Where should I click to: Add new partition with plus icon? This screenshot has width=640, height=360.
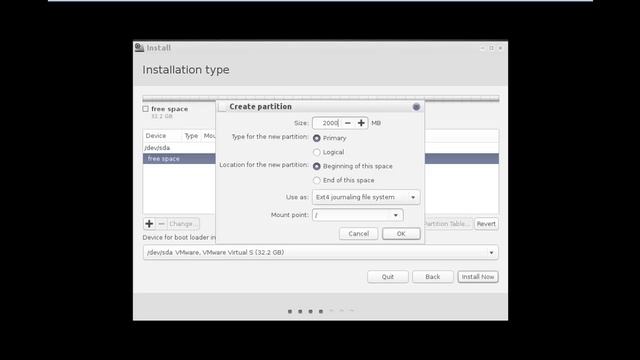click(x=149, y=224)
